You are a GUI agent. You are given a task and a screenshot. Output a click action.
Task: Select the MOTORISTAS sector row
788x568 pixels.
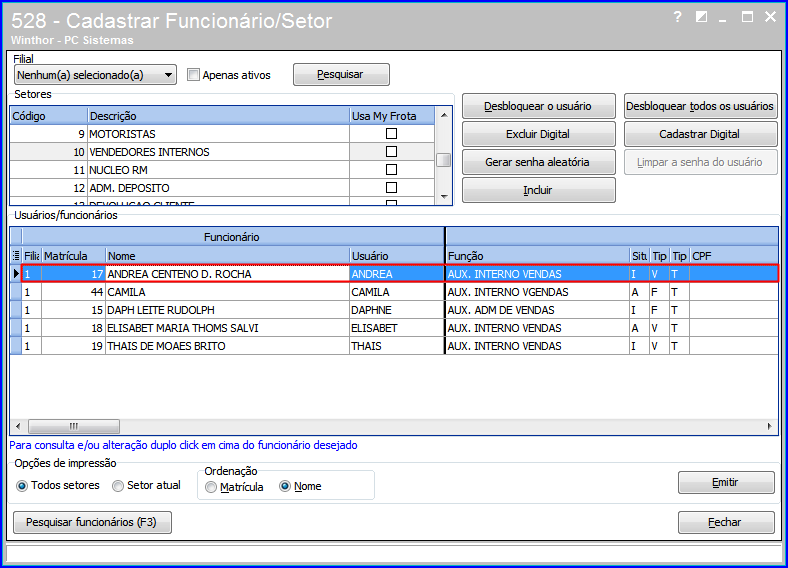point(222,134)
